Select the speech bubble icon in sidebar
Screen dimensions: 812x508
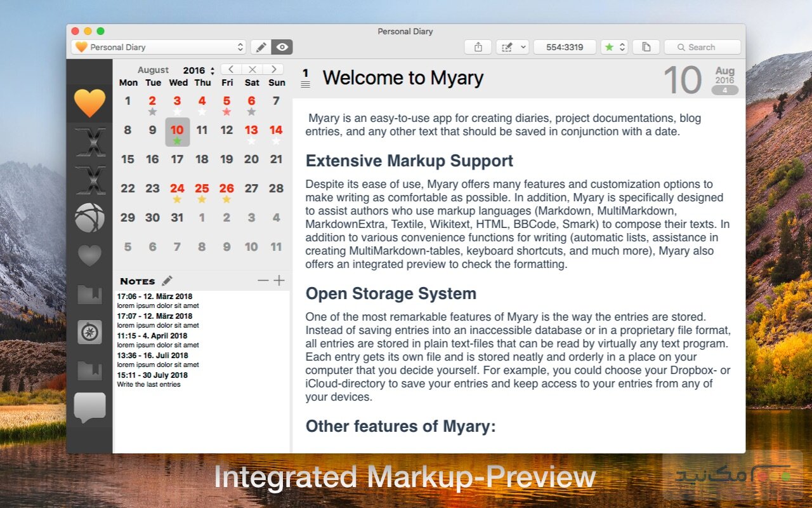click(x=89, y=406)
